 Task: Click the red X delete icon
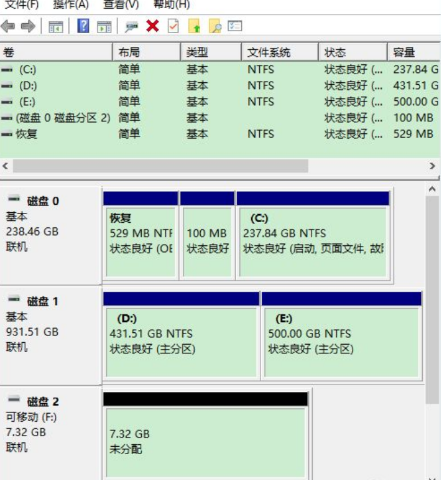152,26
